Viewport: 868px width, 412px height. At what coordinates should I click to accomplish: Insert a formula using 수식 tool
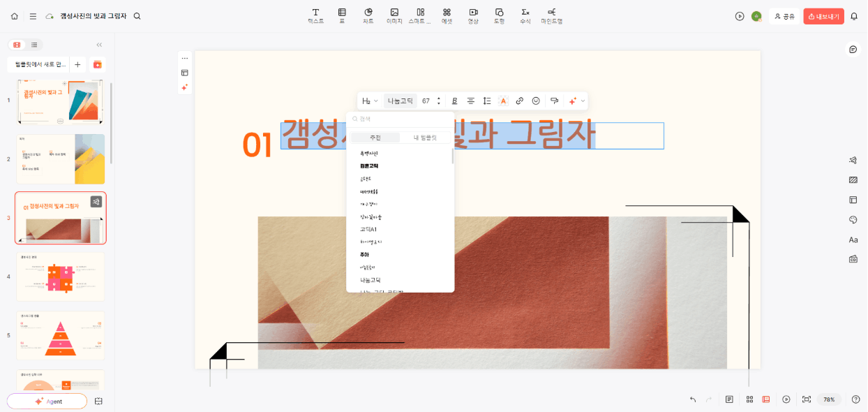(525, 16)
